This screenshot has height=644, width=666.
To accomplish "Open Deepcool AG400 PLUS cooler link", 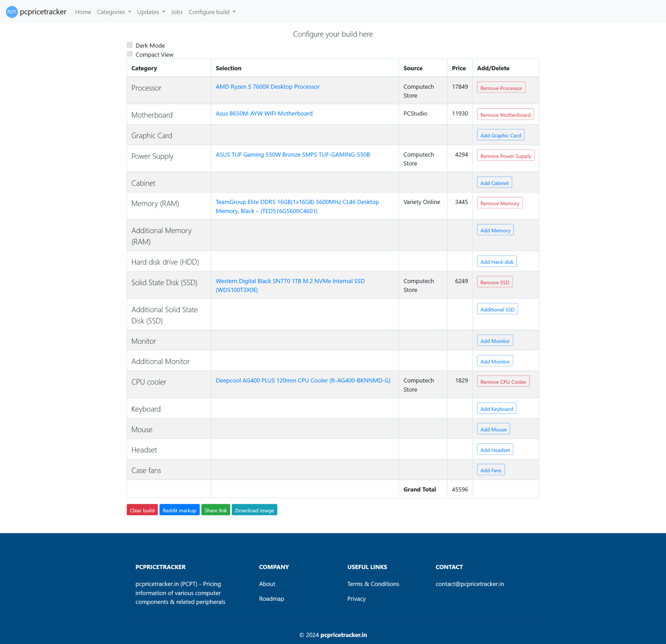I will (x=303, y=380).
